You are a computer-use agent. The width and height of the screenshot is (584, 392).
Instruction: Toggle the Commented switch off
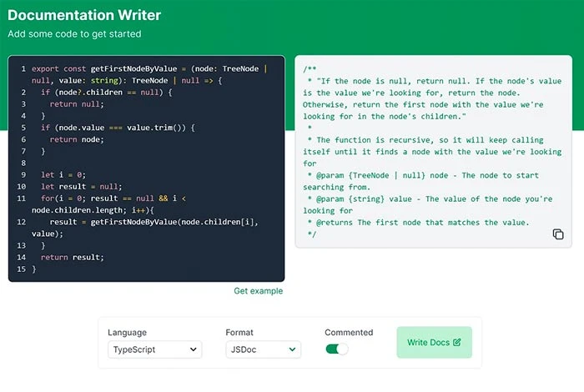(337, 349)
